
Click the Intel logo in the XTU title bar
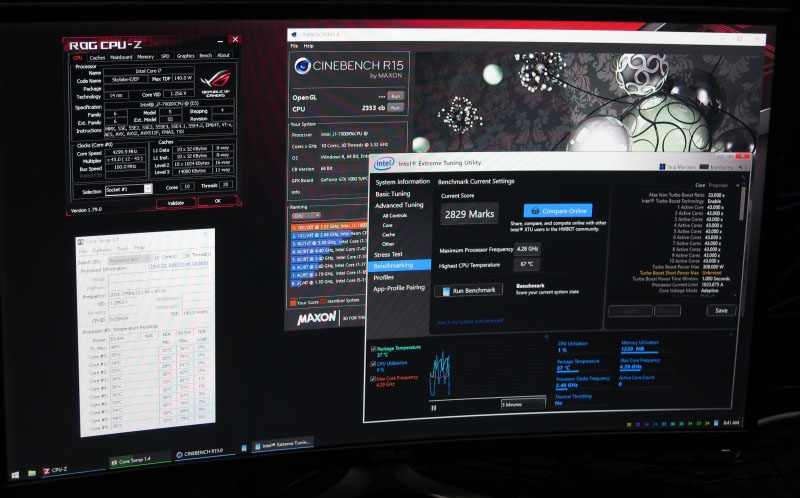[x=383, y=162]
